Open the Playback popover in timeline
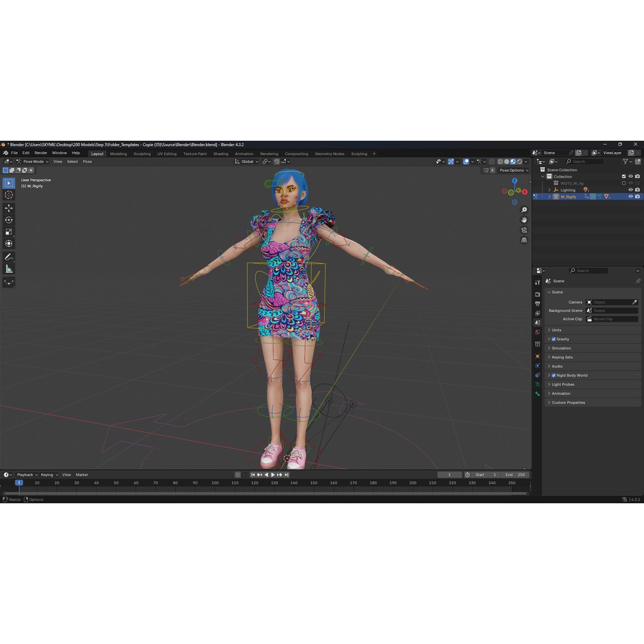Image resolution: width=644 pixels, height=644 pixels. click(27, 475)
